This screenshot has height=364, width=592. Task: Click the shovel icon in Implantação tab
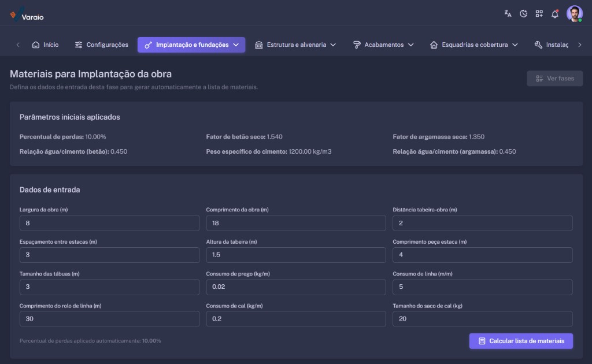(x=149, y=45)
